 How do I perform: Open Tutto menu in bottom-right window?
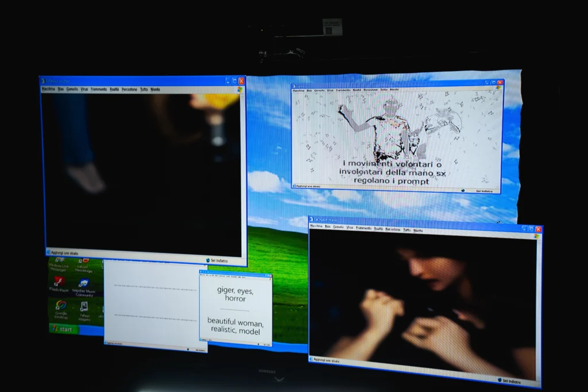coord(407,230)
